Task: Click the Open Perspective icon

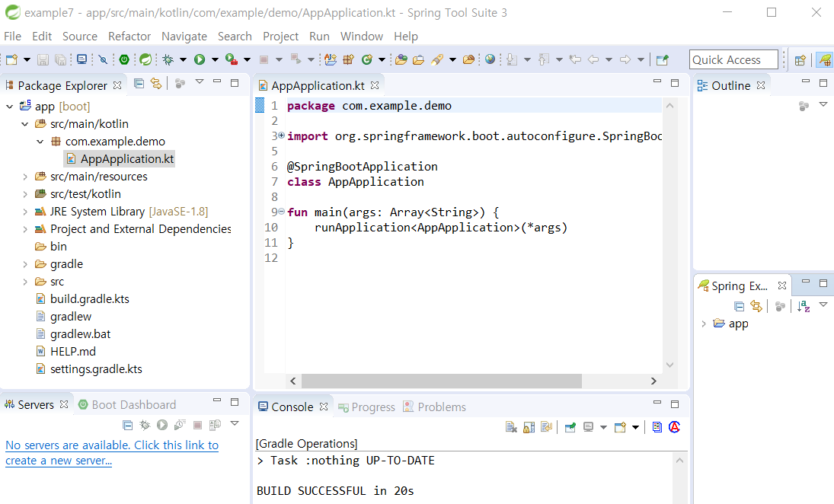Action: pyautogui.click(x=800, y=60)
